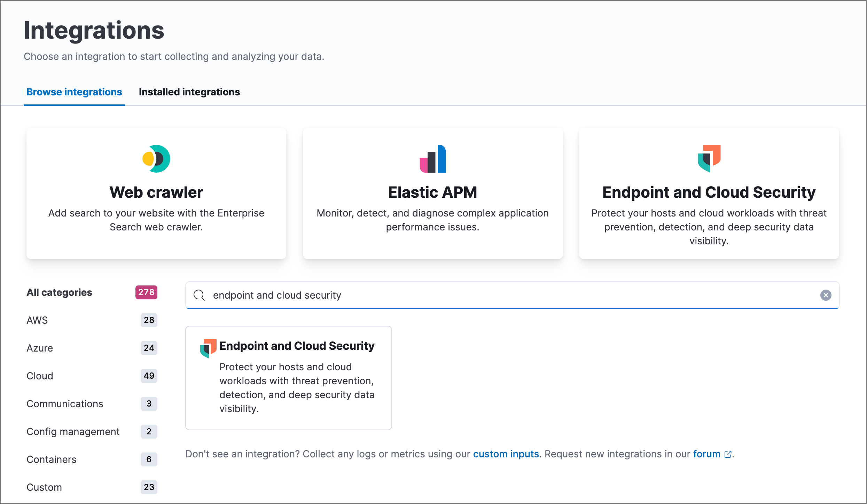Select the Browse integrations tab

[x=74, y=92]
